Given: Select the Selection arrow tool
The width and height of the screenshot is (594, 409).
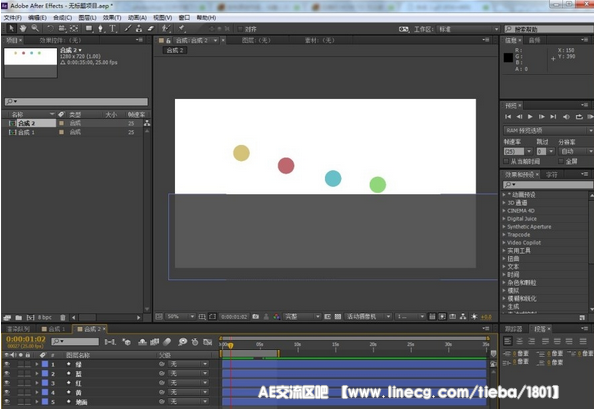Looking at the screenshot, I should point(11,28).
